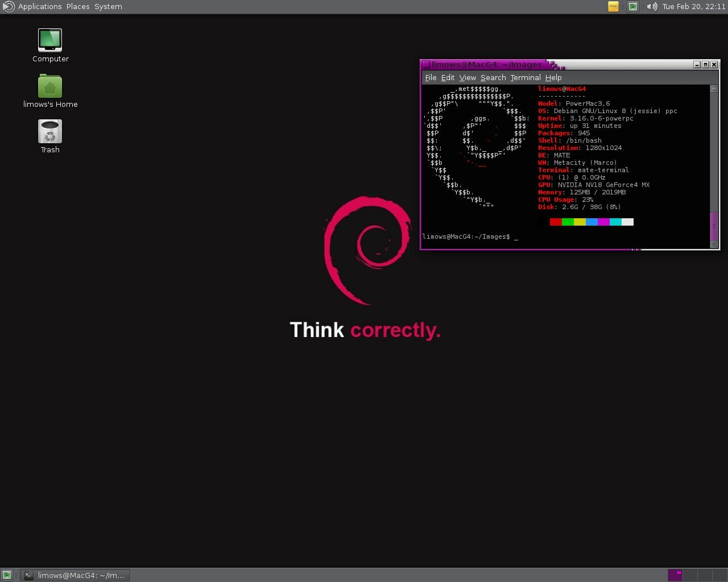The width and height of the screenshot is (728, 582).
Task: Click the terminal scrollbar down arrow
Action: (x=714, y=244)
